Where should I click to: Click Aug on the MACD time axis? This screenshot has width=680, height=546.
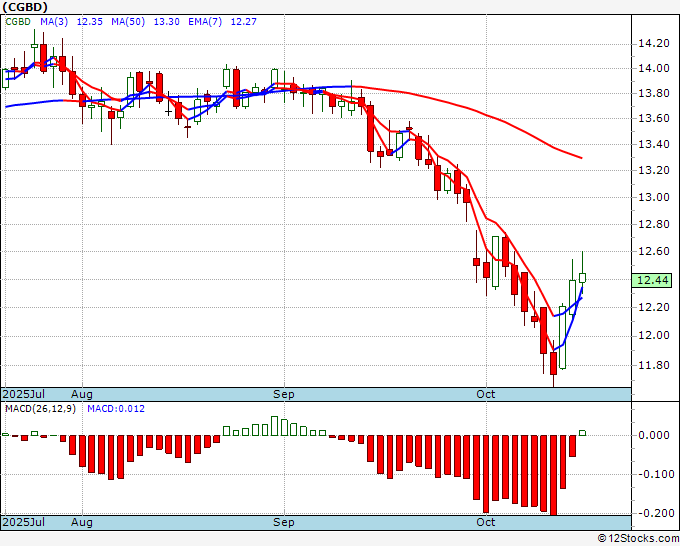point(82,522)
